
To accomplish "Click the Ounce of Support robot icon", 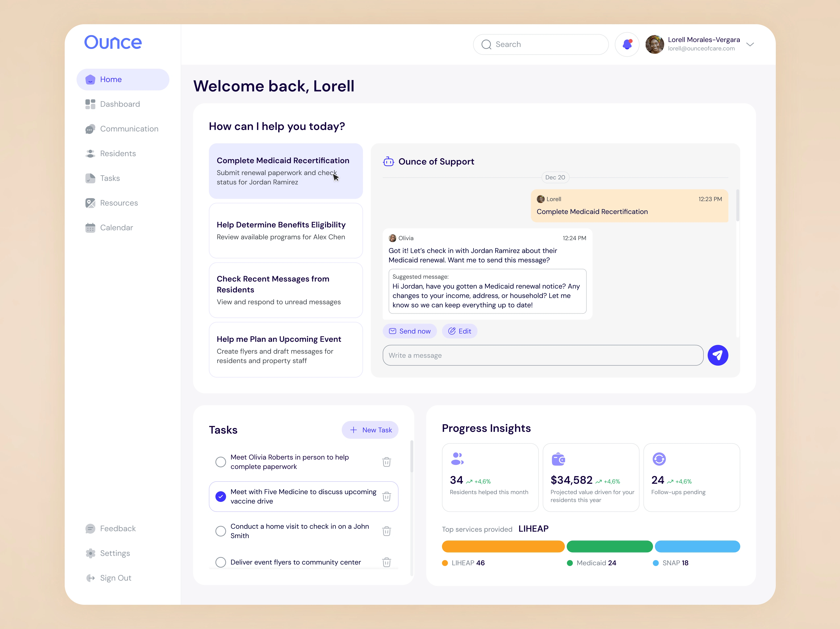I will (x=388, y=162).
